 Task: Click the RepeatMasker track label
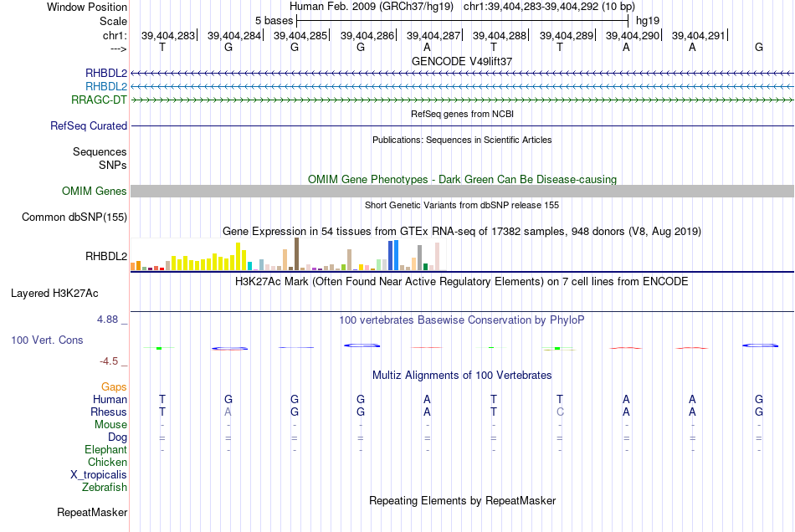(x=92, y=513)
